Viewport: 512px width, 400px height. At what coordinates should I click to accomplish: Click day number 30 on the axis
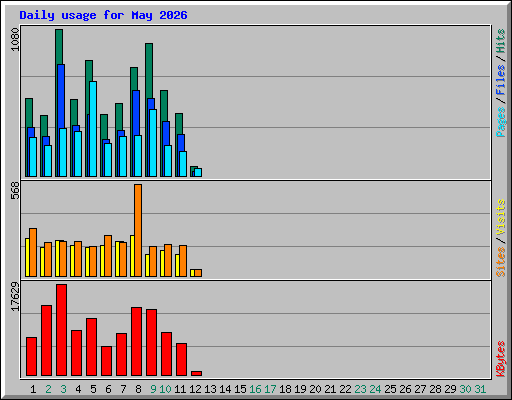click(x=465, y=389)
